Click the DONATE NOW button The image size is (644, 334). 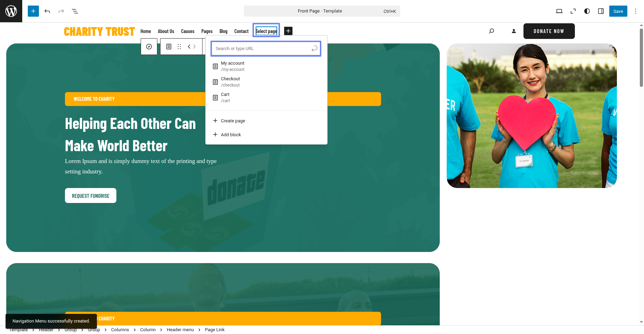(549, 31)
